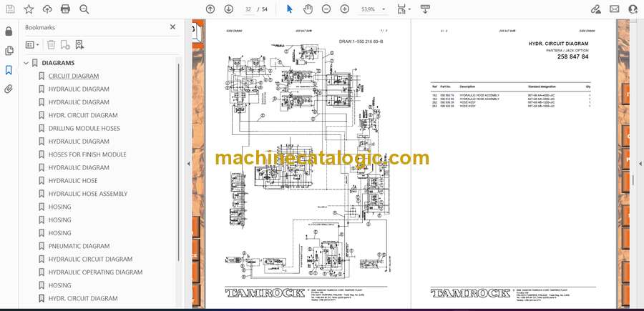The image size is (644, 311).
Task: Open the PNEUMATIC DIAGRAM bookmark
Action: click(x=79, y=246)
